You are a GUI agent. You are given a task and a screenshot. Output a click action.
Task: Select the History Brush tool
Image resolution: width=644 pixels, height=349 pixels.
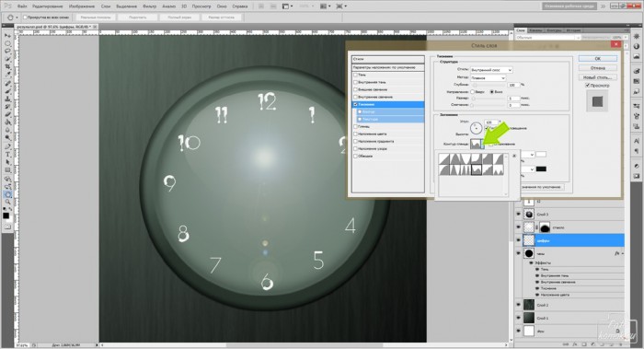pyautogui.click(x=7, y=107)
